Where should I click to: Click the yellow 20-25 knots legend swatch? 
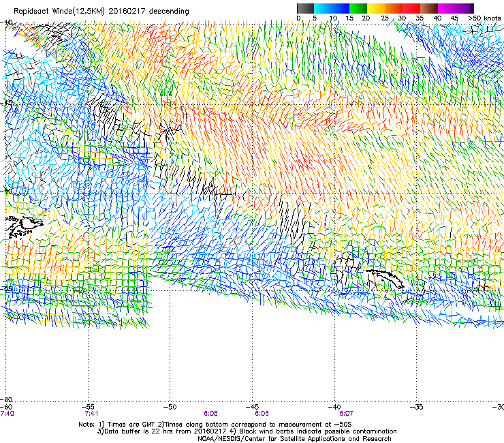pyautogui.click(x=376, y=8)
